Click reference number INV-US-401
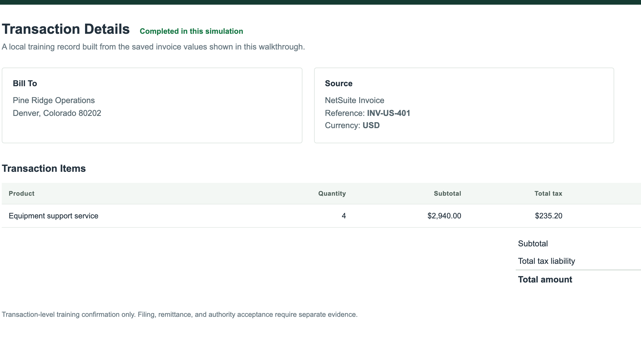Image resolution: width=641 pixels, height=364 pixels. coord(388,113)
